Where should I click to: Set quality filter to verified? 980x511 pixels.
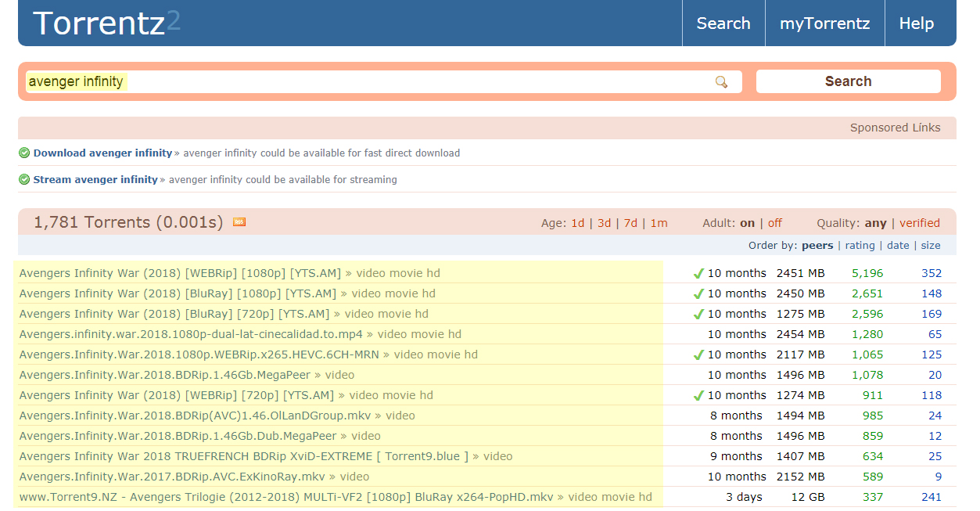(x=920, y=223)
